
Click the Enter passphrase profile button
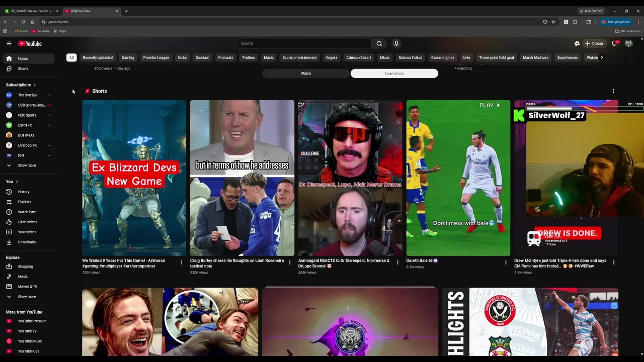click(616, 22)
